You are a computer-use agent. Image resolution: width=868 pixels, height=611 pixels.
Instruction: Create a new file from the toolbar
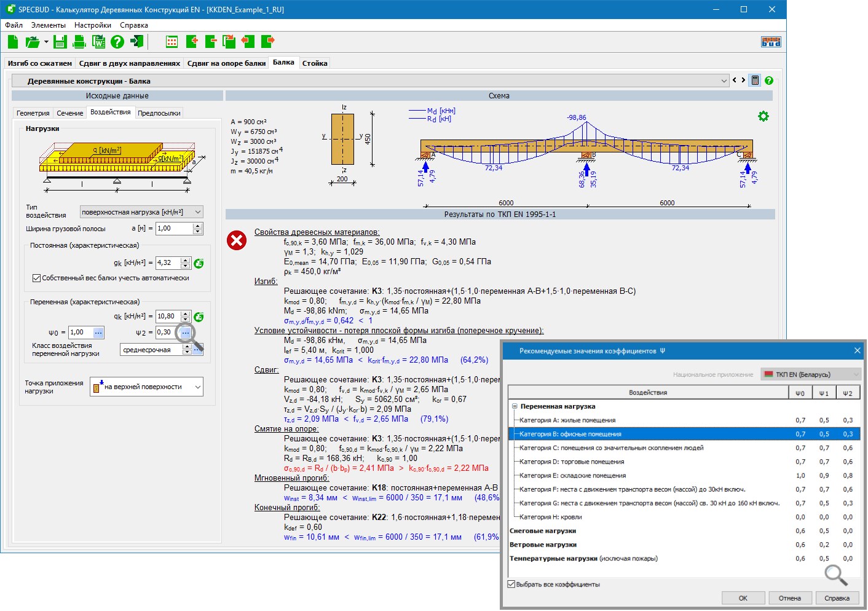click(13, 42)
